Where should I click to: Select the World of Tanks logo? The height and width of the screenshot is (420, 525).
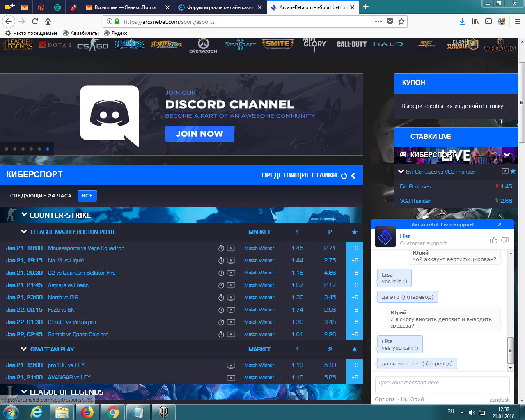point(500,45)
